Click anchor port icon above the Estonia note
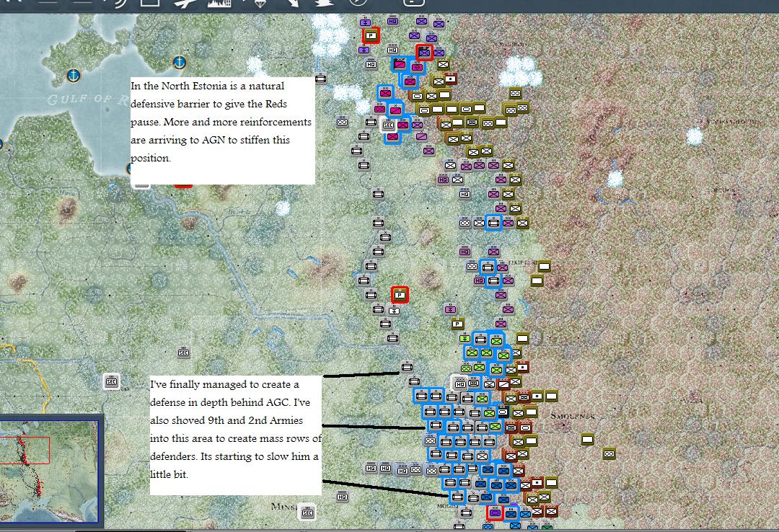779x532 pixels. coord(179,63)
